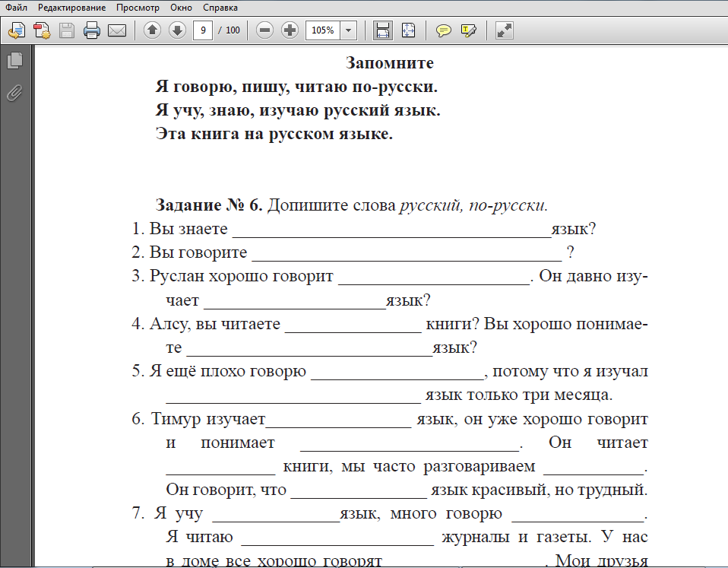This screenshot has height=568, width=728.
Task: Add a sticky note comment
Action: point(443,30)
